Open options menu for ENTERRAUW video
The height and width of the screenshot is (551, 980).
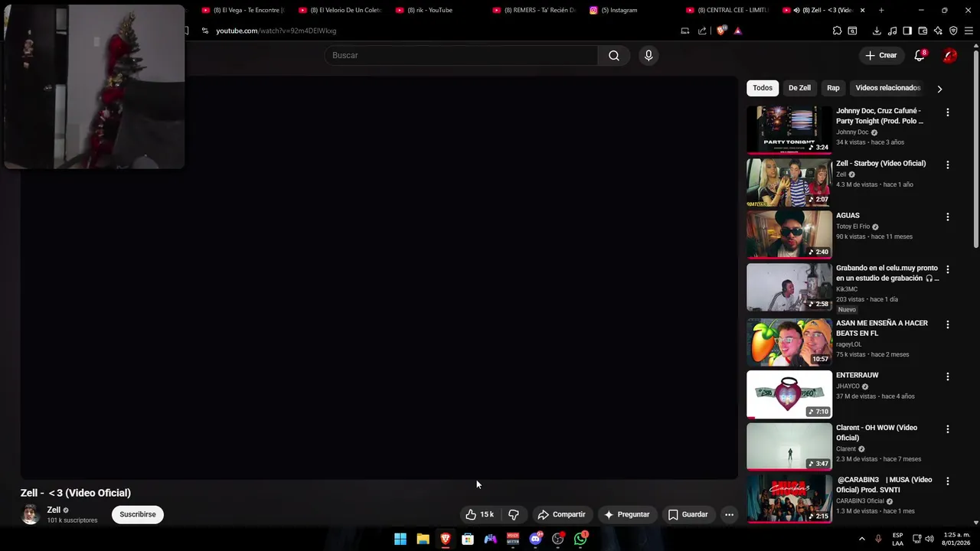pos(947,377)
